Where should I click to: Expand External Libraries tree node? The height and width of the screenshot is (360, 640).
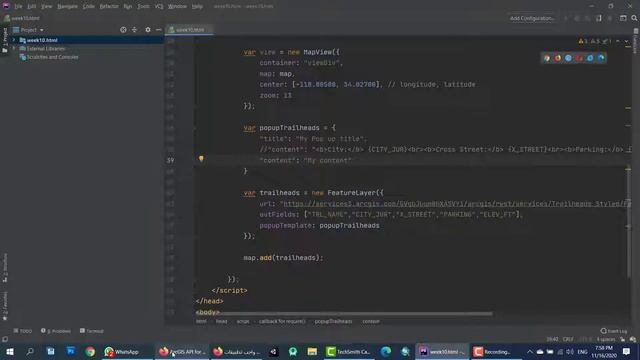pos(14,49)
